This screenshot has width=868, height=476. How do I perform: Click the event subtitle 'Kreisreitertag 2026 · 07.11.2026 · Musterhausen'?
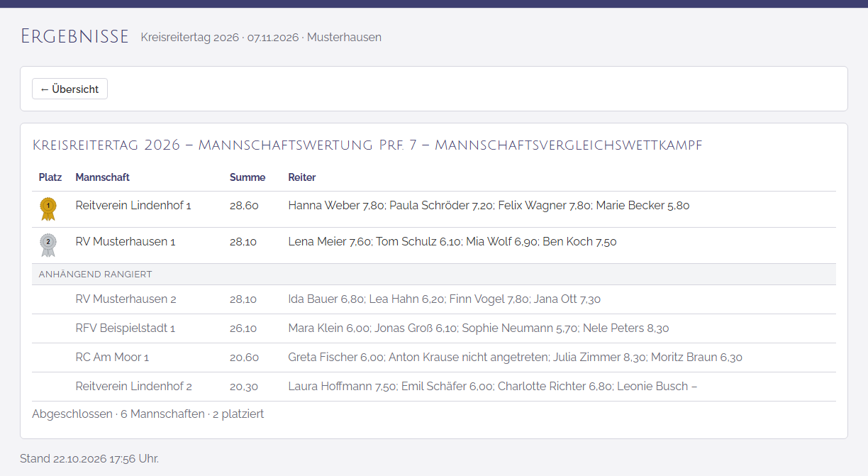[x=261, y=38]
